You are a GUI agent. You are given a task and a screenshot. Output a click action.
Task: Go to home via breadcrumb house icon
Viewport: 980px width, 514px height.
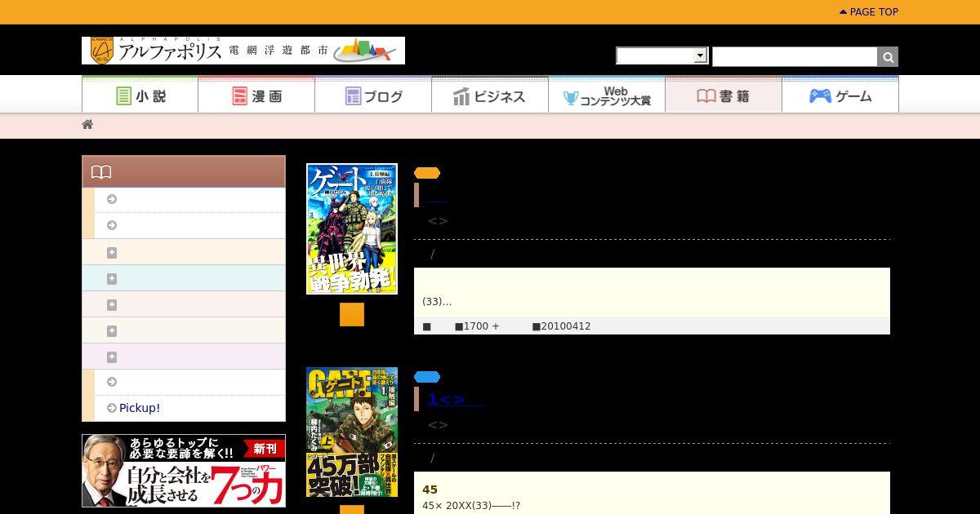pyautogui.click(x=87, y=124)
